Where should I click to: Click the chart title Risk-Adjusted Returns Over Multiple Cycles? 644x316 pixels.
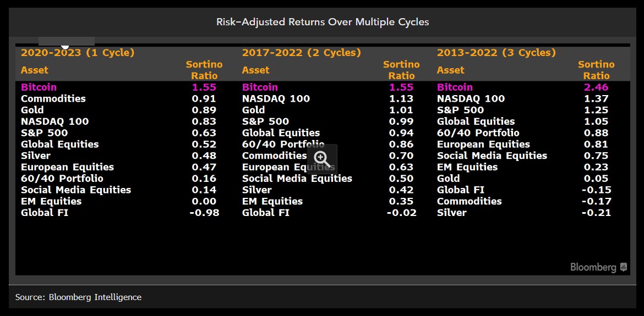pos(322,22)
